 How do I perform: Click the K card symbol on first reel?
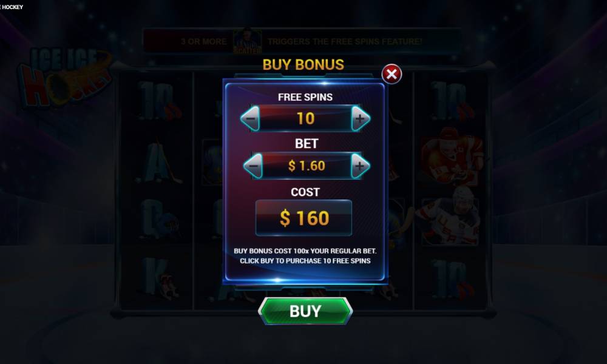[158, 277]
